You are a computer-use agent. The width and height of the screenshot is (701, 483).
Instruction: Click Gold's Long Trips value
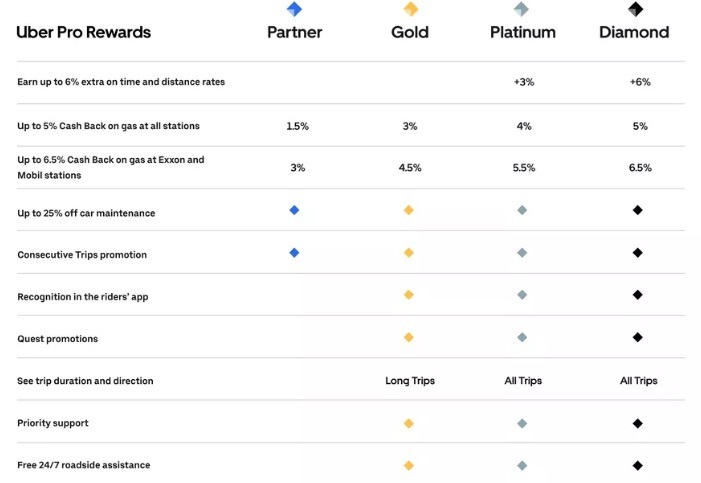click(410, 381)
